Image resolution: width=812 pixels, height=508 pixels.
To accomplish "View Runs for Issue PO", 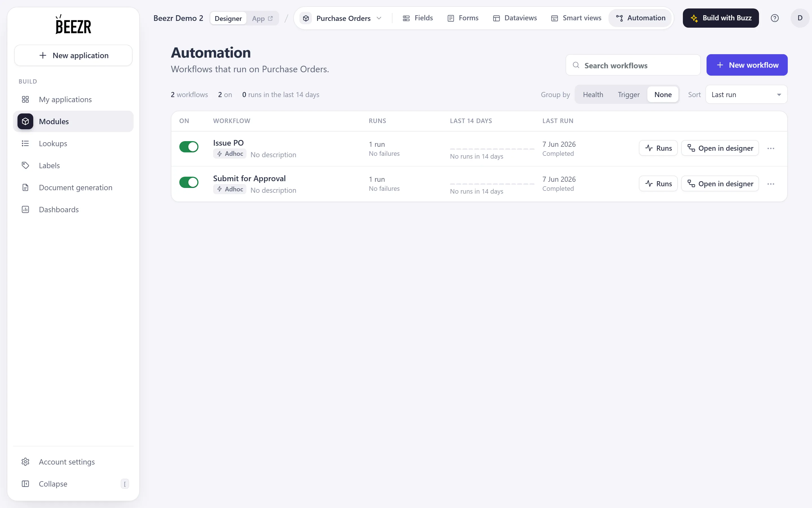I will pos(658,148).
